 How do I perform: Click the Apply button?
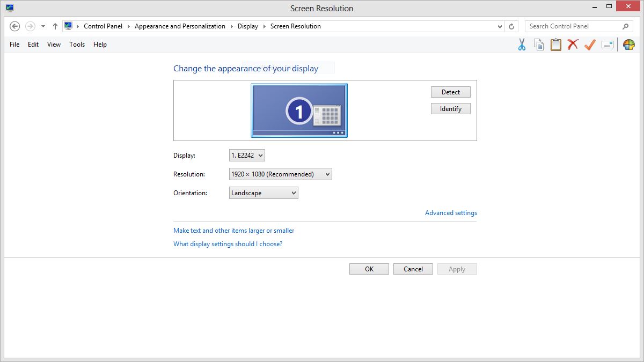coord(457,269)
